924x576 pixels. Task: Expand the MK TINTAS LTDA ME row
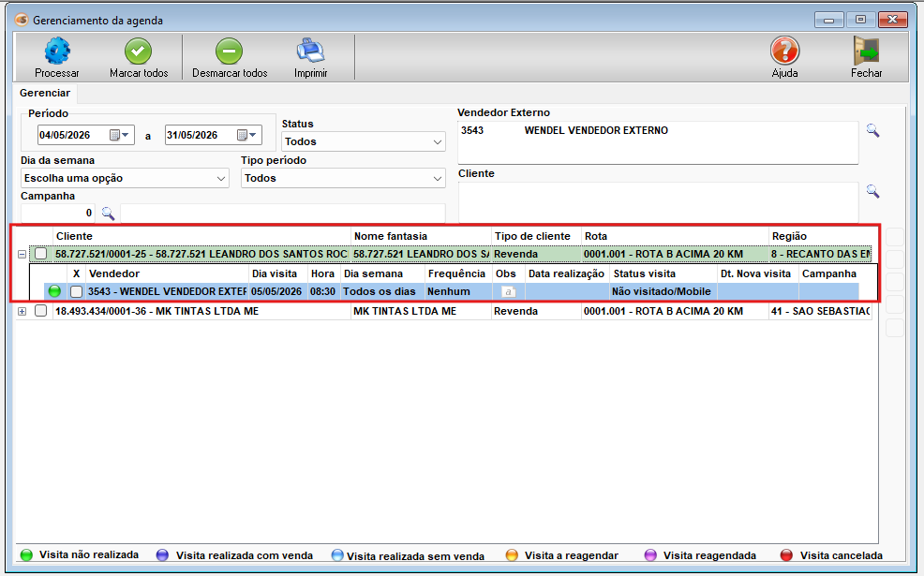coord(22,311)
